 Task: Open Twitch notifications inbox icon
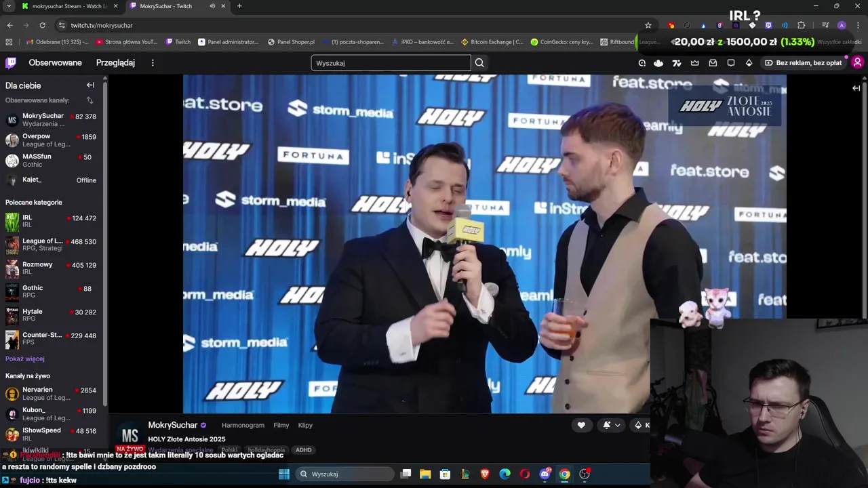coord(713,63)
